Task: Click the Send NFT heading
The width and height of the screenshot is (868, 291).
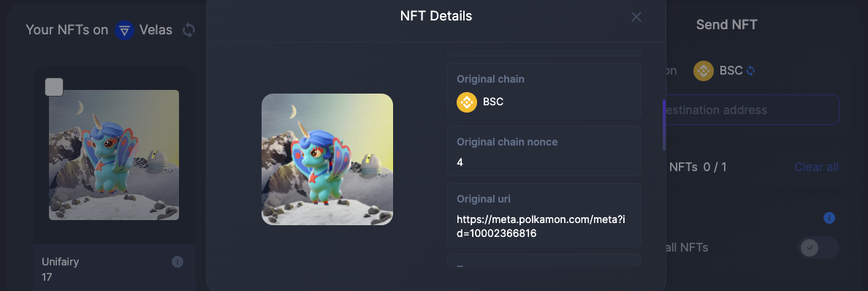Action: 726,25
